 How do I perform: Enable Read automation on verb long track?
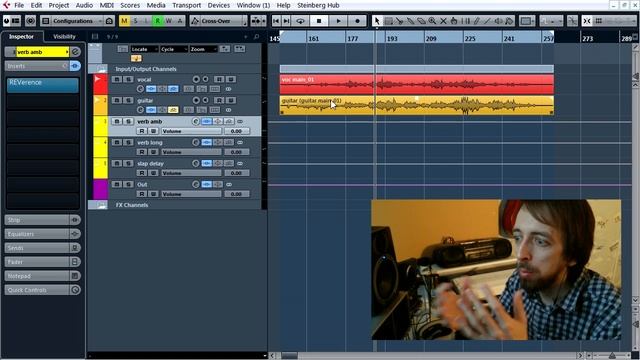(142, 152)
